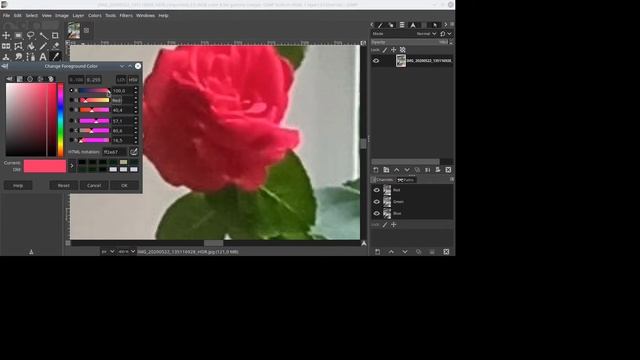
Task: Add current color to color history
Action: [72, 166]
